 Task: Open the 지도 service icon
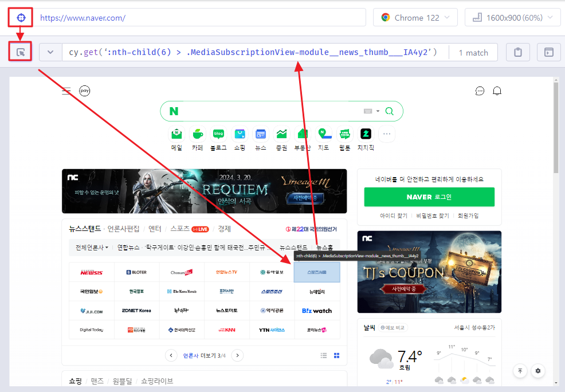coord(324,134)
